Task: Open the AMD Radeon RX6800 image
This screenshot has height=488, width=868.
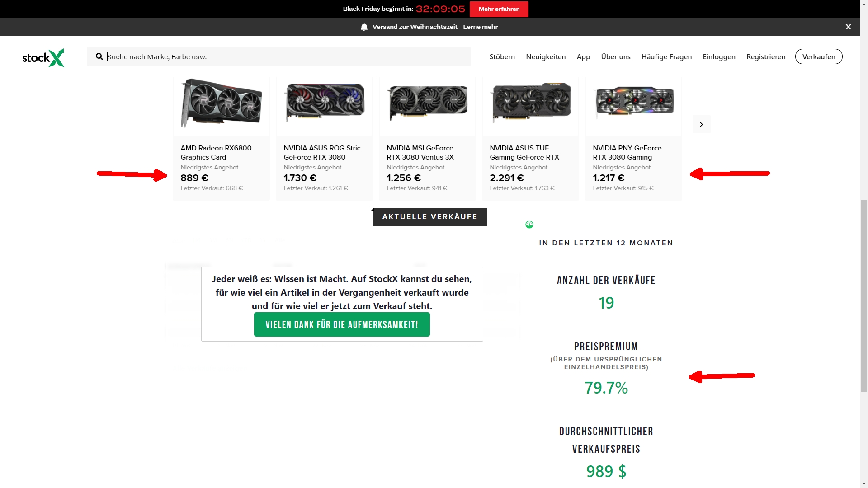Action: pos(221,103)
